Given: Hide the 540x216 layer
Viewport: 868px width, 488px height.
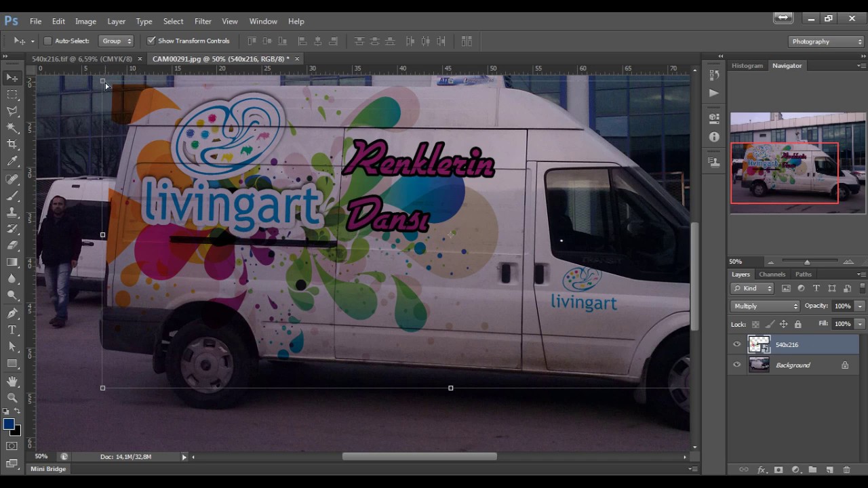Looking at the screenshot, I should coord(737,344).
